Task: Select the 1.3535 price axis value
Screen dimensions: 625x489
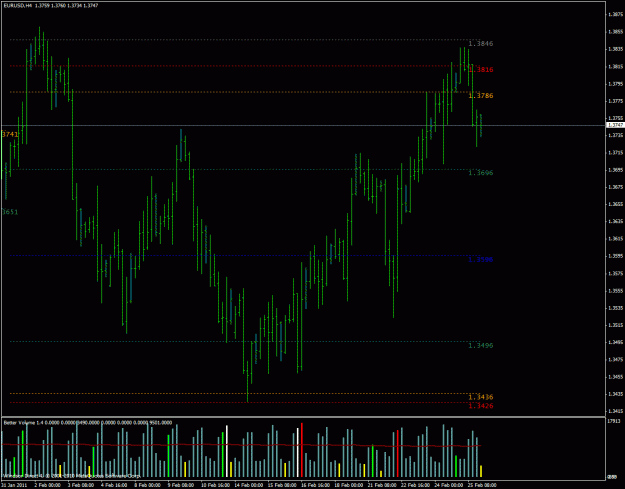Action: click(616, 308)
